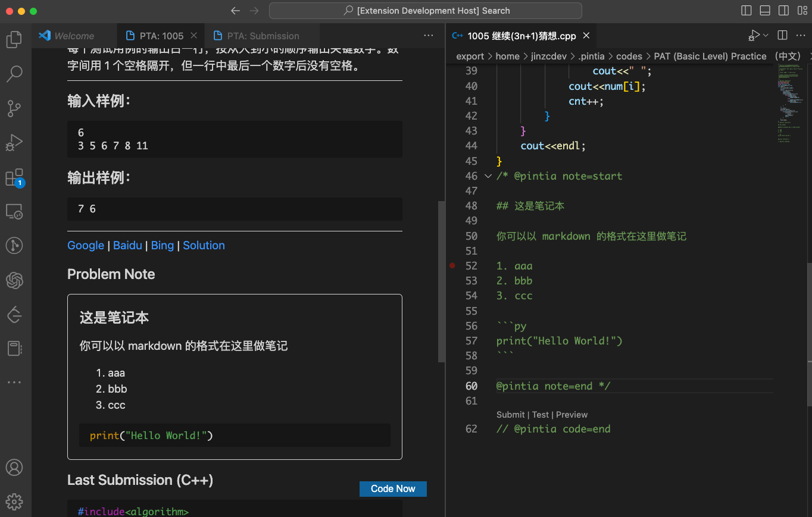The image size is (812, 517).
Task: Open the Customize Layout icon
Action: coord(801,11)
